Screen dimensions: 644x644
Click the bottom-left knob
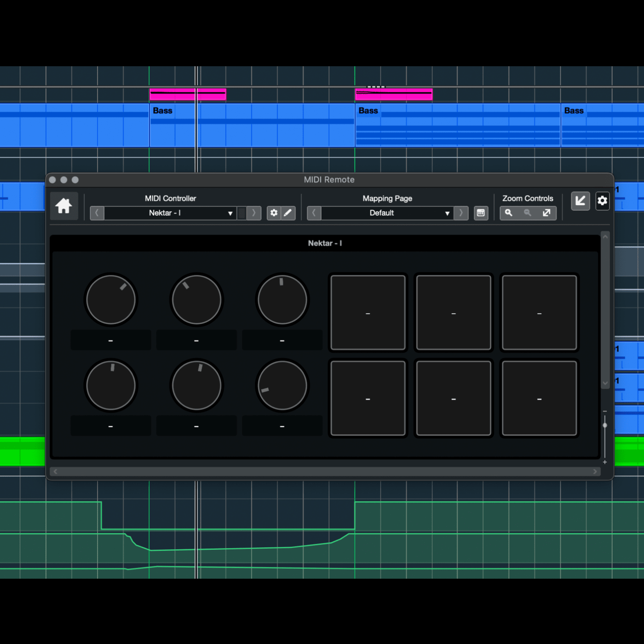coord(111,385)
